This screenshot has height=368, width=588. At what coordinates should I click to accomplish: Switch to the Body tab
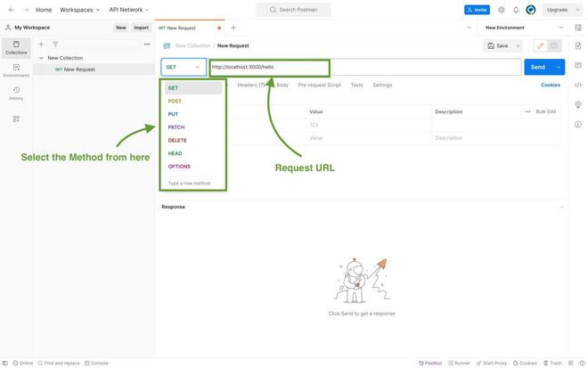coord(282,86)
